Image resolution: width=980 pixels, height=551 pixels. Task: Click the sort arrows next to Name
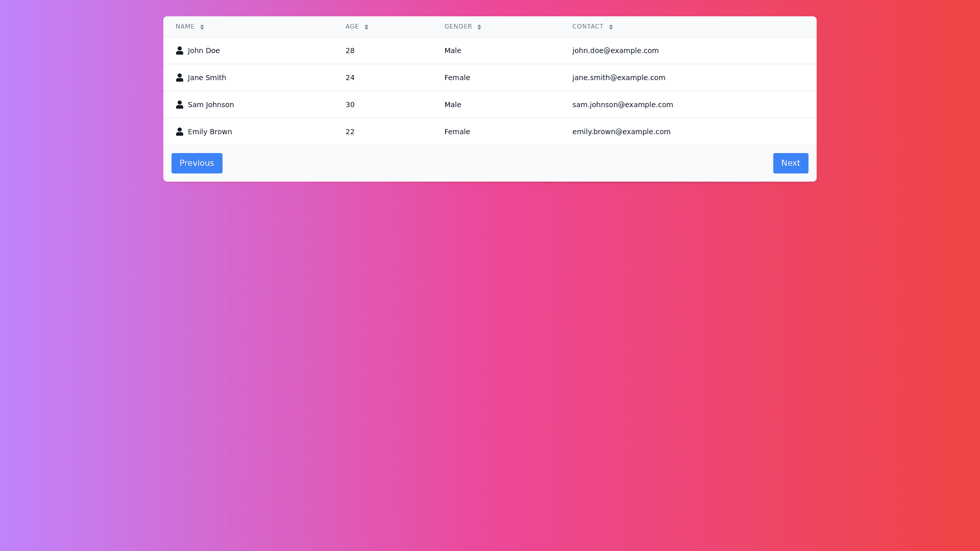(202, 27)
